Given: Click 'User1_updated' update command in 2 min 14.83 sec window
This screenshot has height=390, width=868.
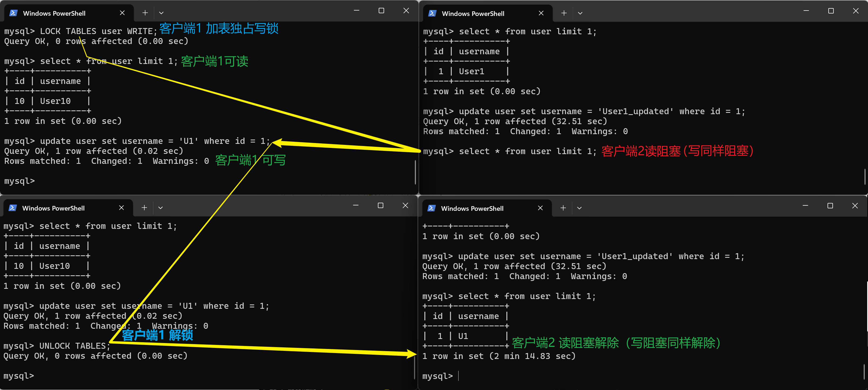Looking at the screenshot, I should click(x=584, y=256).
